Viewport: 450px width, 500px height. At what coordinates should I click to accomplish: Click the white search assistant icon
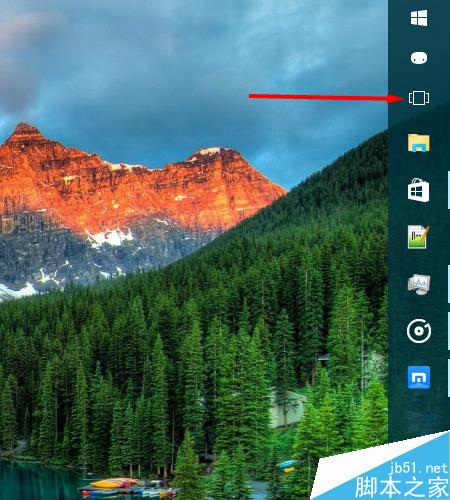pyautogui.click(x=419, y=58)
